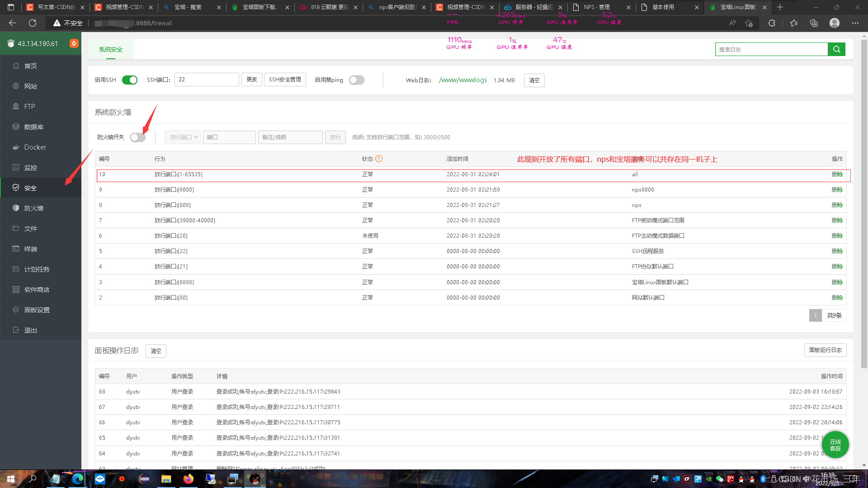Turn on the firewall switch
Viewport: 868px width, 488px height.
pyautogui.click(x=138, y=137)
